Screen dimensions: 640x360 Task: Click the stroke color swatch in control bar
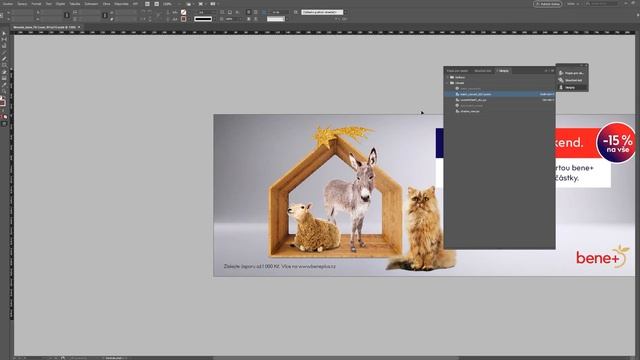point(184,19)
